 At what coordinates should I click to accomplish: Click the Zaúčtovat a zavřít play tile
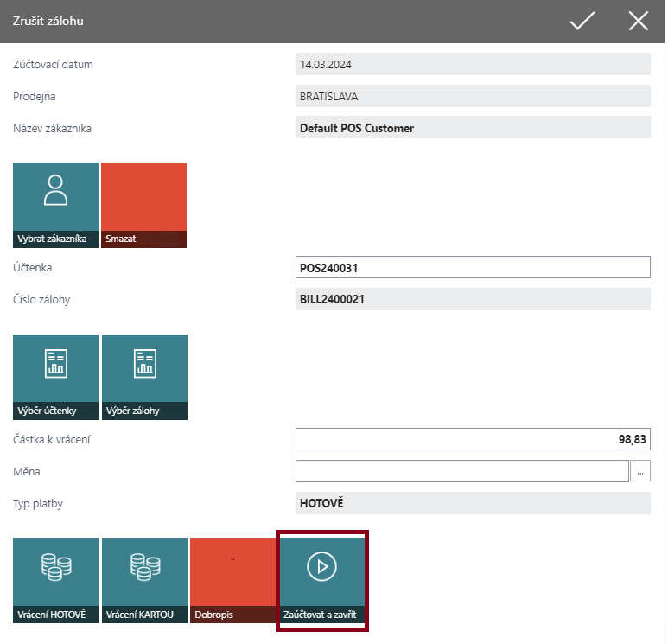[322, 580]
